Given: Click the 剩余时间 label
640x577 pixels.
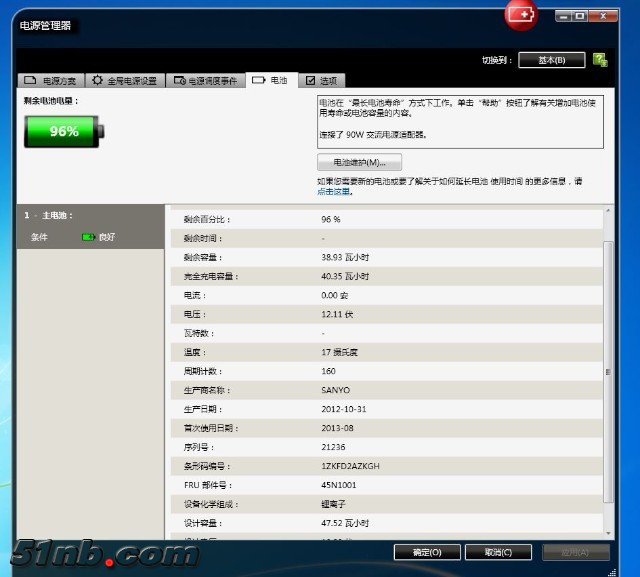Looking at the screenshot, I should [x=203, y=238].
